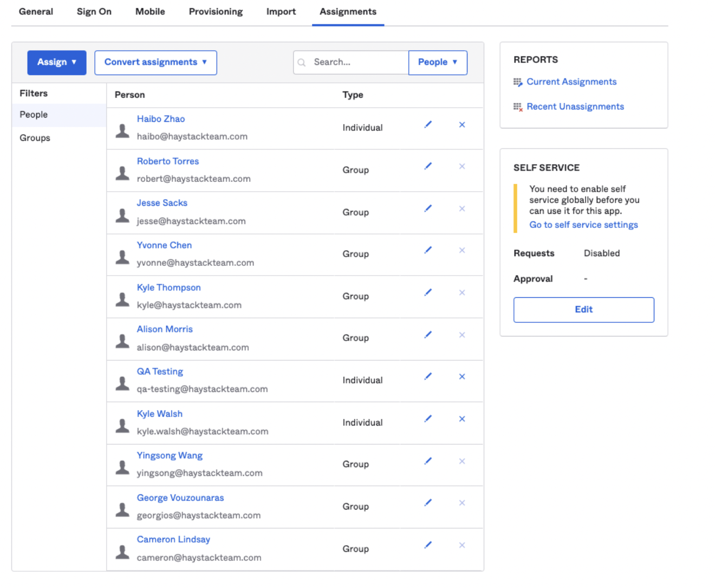Open the Sign On tab

click(x=94, y=11)
